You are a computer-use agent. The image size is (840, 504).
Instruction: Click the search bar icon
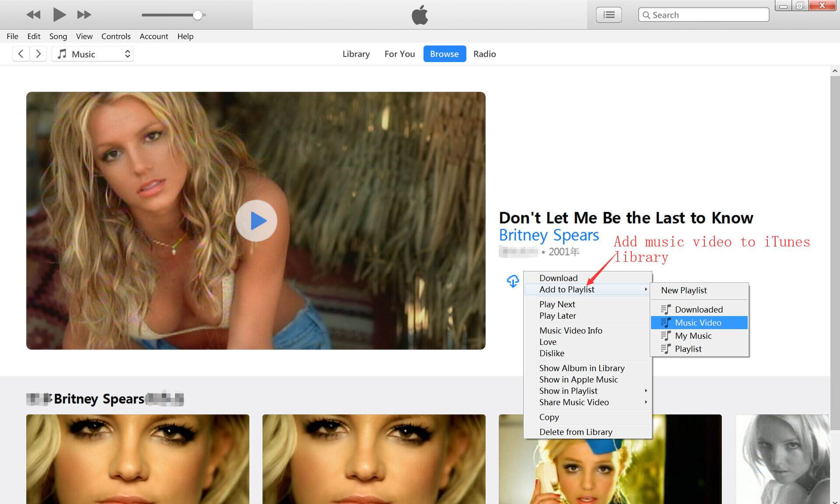click(647, 14)
